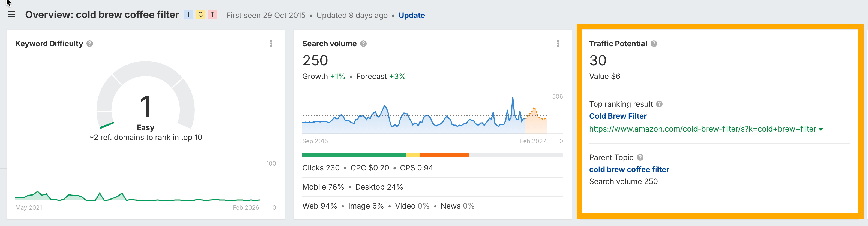Open the Cold Brew Filter result link
Viewport: 868px width, 226px height.
coord(618,116)
